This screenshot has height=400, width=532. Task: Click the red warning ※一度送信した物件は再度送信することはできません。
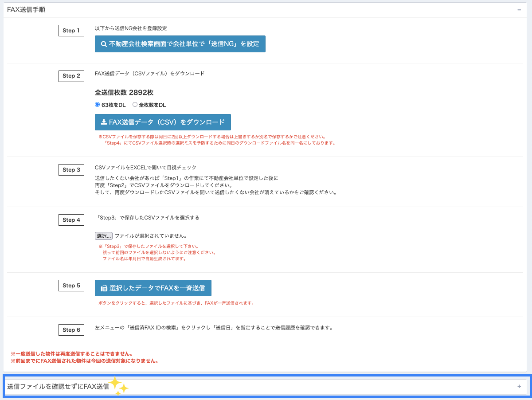click(71, 354)
